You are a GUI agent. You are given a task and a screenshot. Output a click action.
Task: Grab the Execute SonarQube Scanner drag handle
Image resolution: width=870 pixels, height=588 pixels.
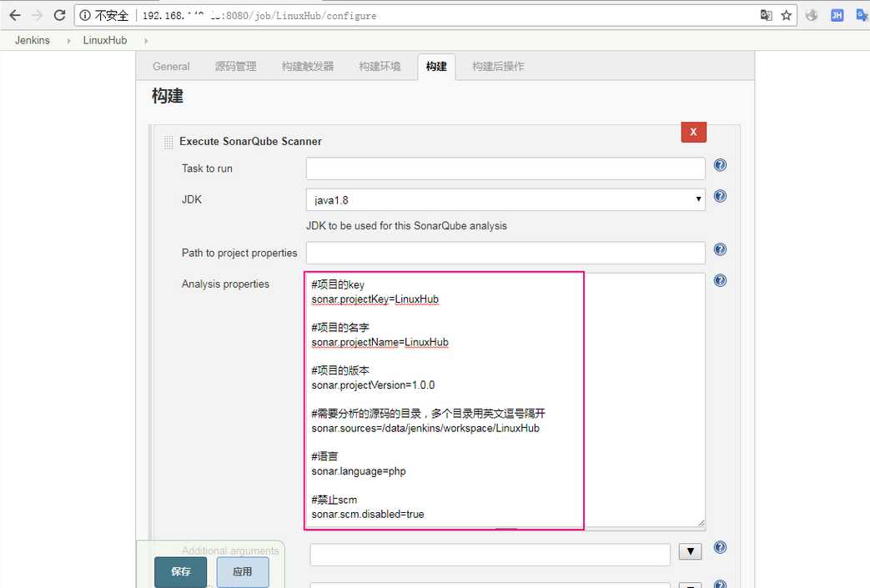[x=168, y=142]
